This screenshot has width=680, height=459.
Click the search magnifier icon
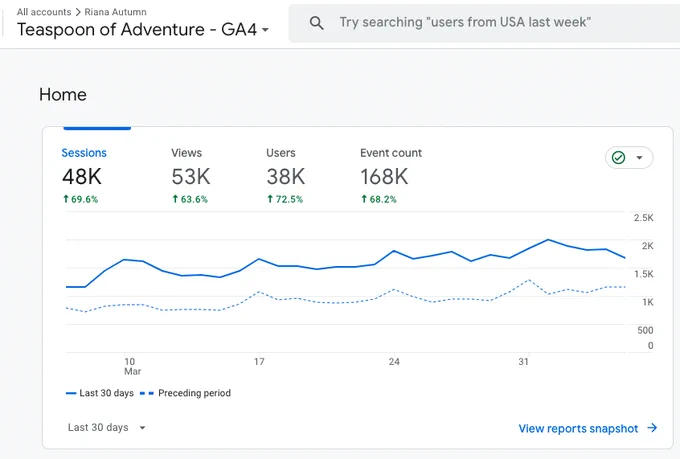[x=317, y=23]
